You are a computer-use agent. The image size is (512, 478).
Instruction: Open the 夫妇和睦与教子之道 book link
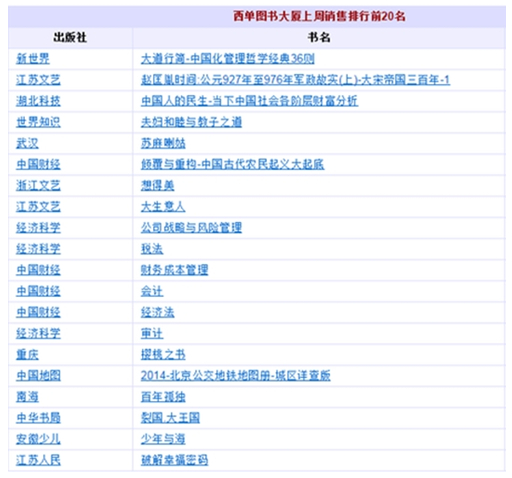(x=191, y=122)
